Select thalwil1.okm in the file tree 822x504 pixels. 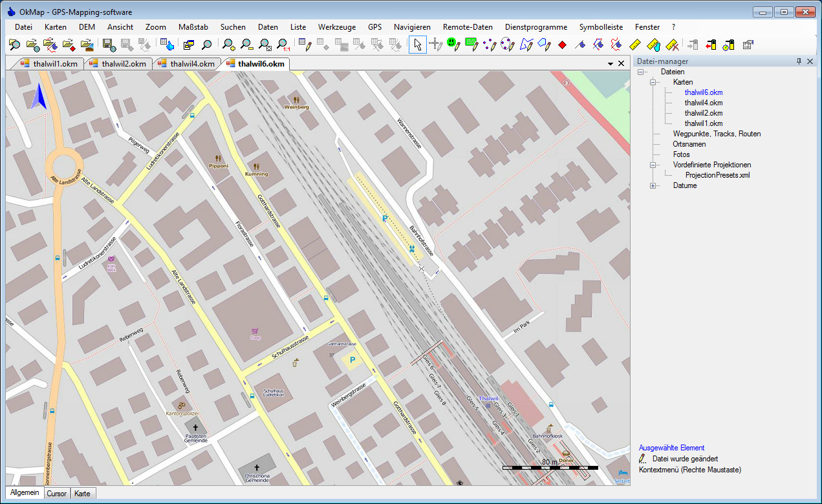coord(704,123)
